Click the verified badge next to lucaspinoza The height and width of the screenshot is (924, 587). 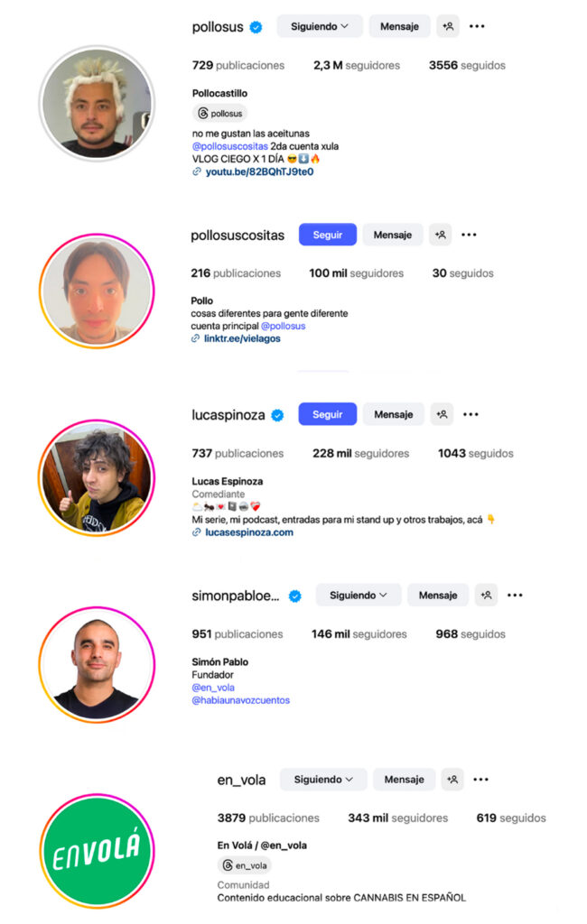[x=277, y=415]
